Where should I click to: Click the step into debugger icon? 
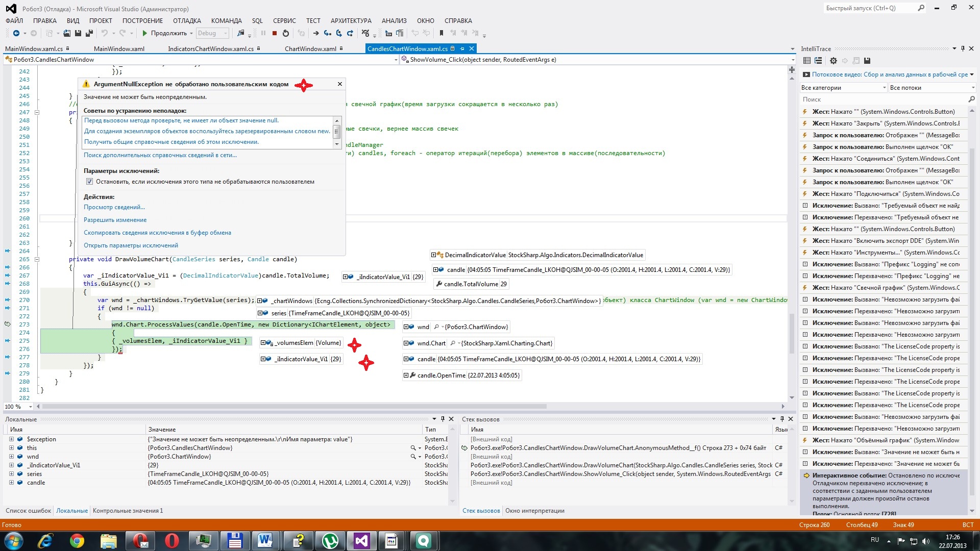(328, 33)
